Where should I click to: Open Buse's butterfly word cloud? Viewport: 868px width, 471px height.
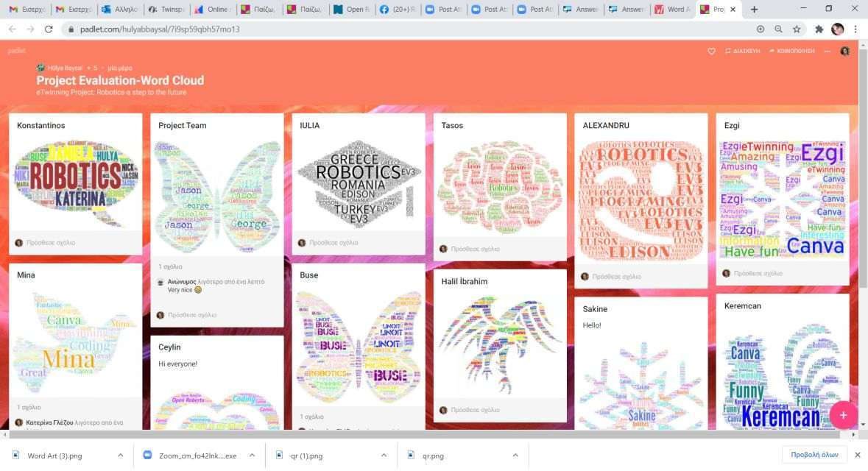tap(359, 347)
